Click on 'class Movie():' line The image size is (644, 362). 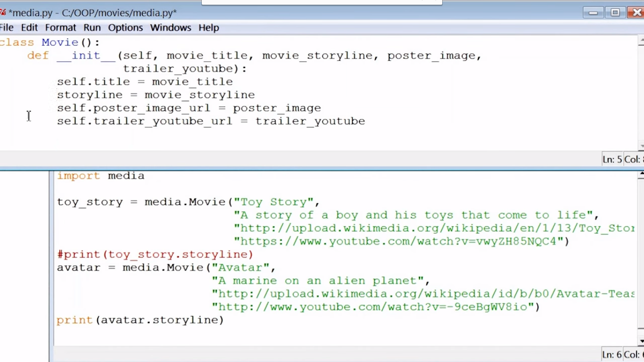[50, 42]
